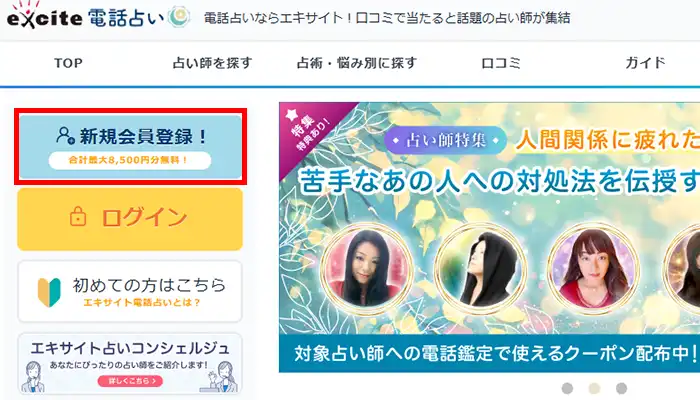Screen dimensions: 700x400
Task: Go to the 口コミ tab
Action: (501, 63)
